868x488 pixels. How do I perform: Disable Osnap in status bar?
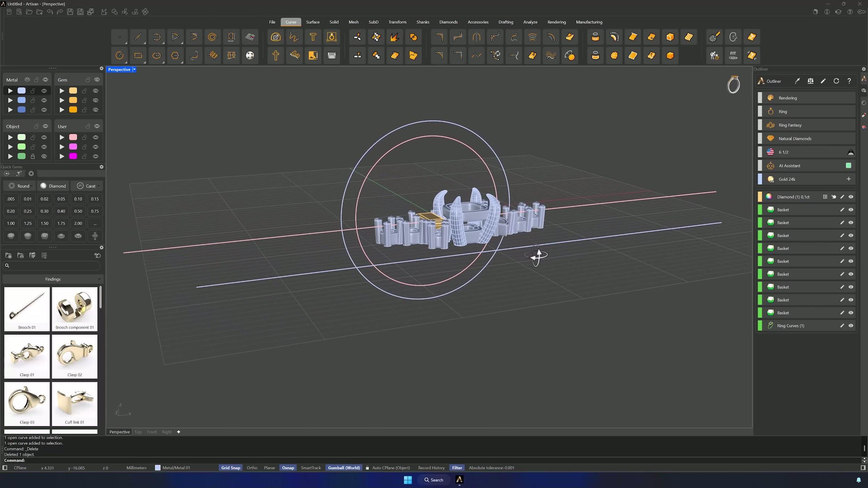pos(288,468)
